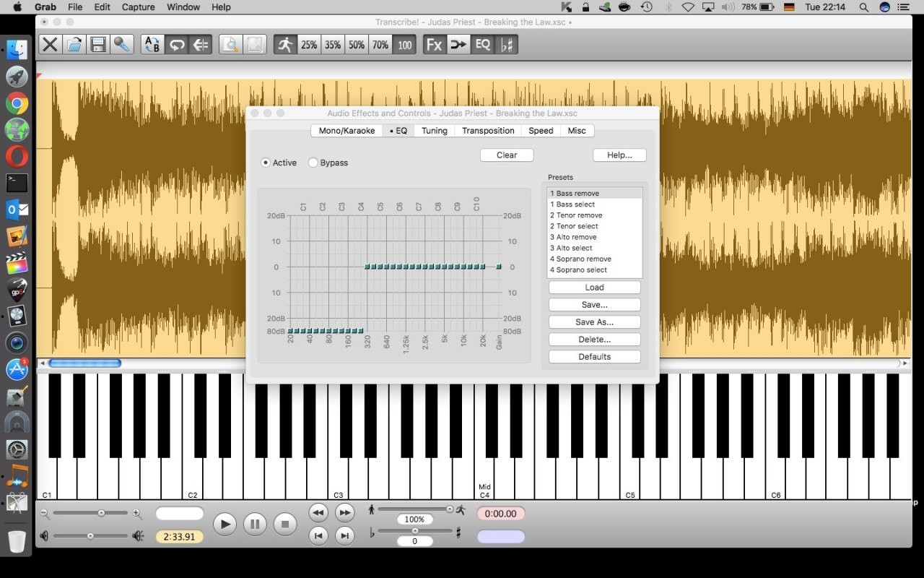This screenshot has height=578, width=924.
Task: Click the microphone record icon
Action: [x=121, y=45]
